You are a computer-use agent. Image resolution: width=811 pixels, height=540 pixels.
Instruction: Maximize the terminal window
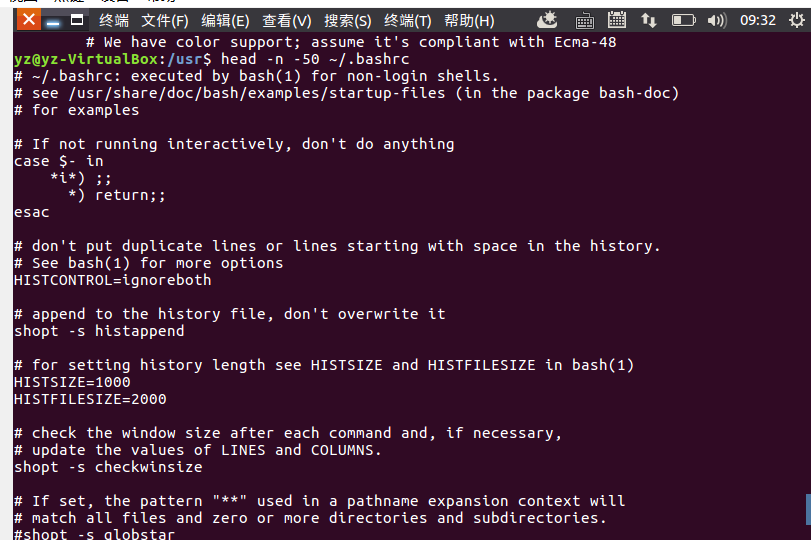tap(78, 20)
